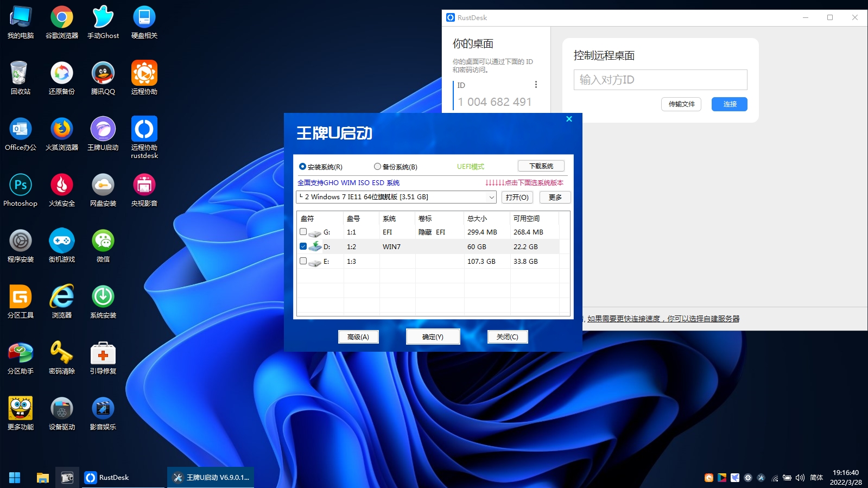Viewport: 868px width, 488px height.
Task: Switch to 王牌U启动 V6.9.0.1 taskbar item
Action: pos(211,478)
